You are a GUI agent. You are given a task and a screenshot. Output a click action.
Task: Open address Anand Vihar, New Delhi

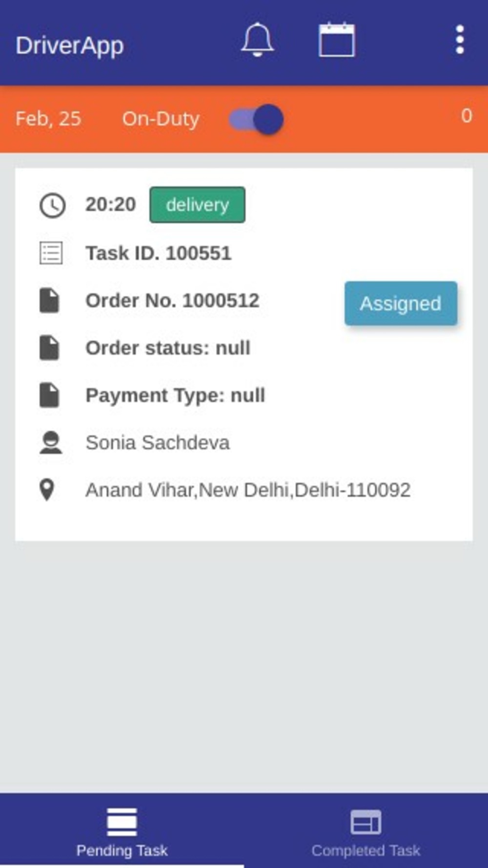pos(248,490)
